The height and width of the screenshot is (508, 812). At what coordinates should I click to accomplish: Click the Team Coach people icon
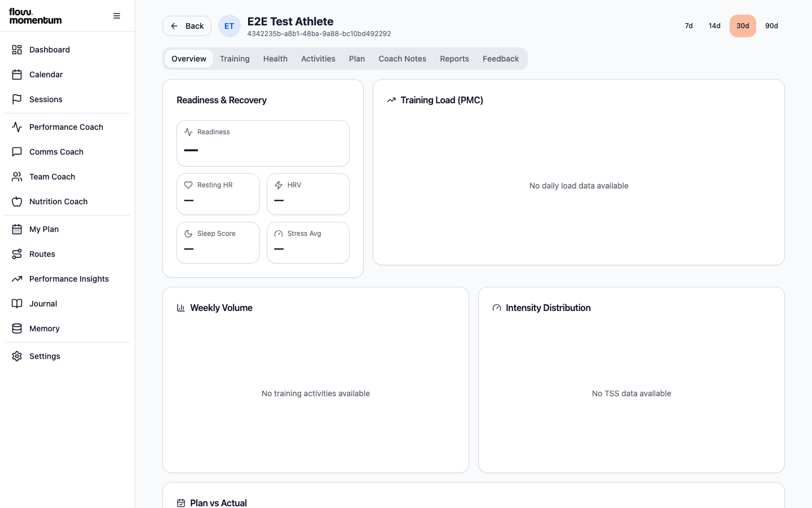17,177
